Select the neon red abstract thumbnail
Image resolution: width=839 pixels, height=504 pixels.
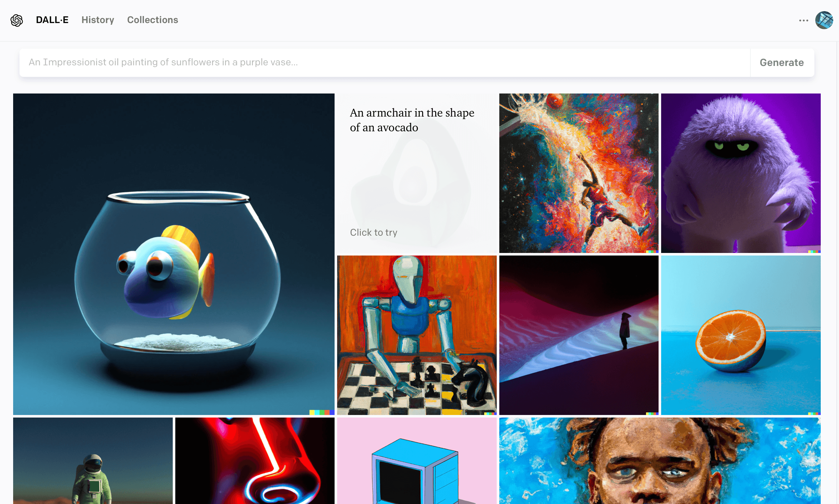254,461
